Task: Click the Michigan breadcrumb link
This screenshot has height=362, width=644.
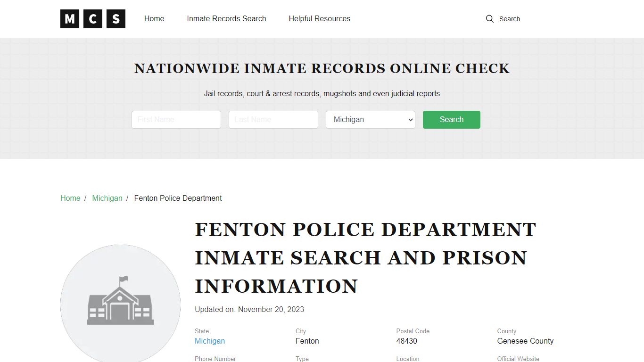Action: pos(107,198)
